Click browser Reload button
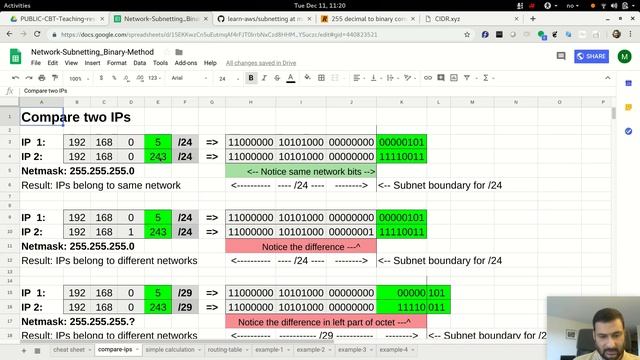Viewport: 640px width, 360px height. click(37, 34)
